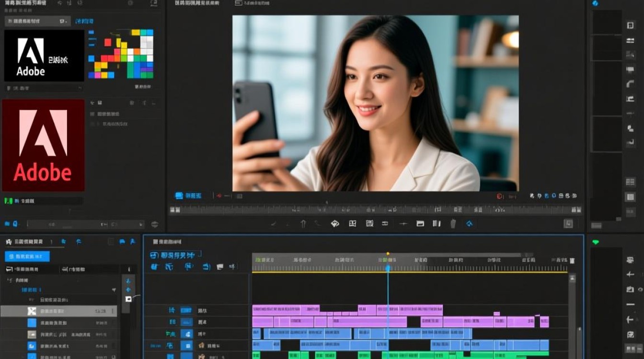Click the red circular icon right of monitor timecode
Image resolution: width=644 pixels, height=359 pixels.
[x=500, y=196]
